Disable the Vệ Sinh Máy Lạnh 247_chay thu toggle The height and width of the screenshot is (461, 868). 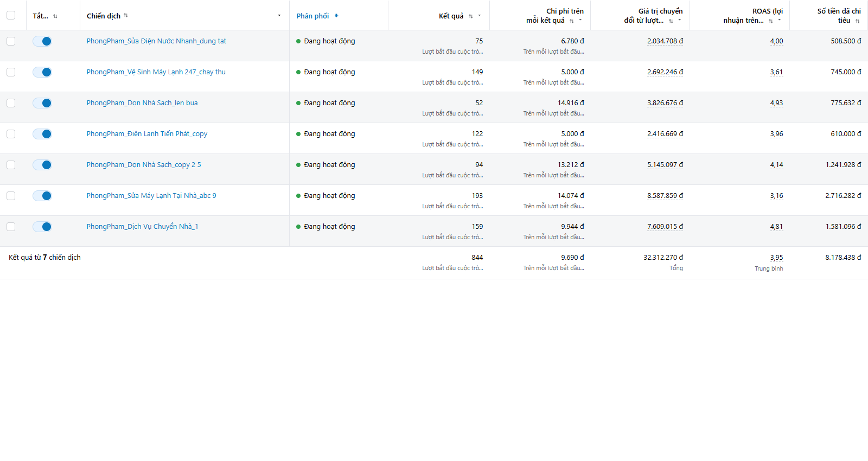click(42, 72)
